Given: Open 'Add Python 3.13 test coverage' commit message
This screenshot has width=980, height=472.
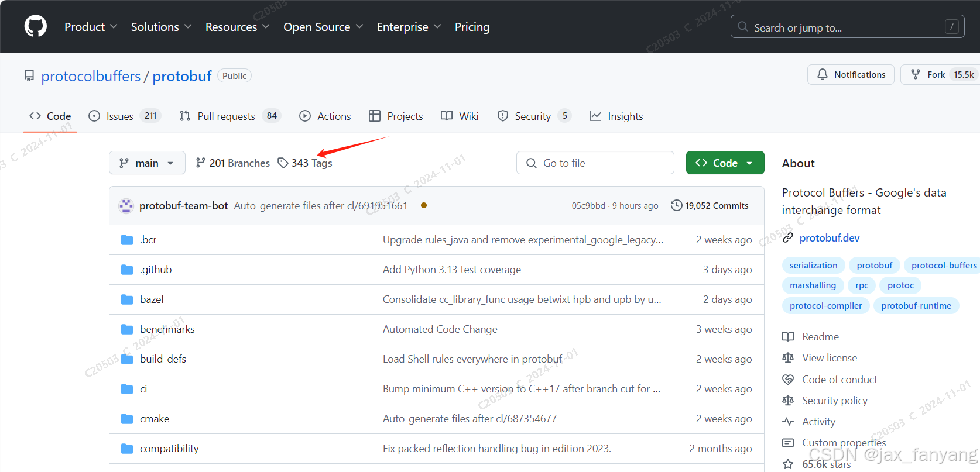Looking at the screenshot, I should point(452,270).
